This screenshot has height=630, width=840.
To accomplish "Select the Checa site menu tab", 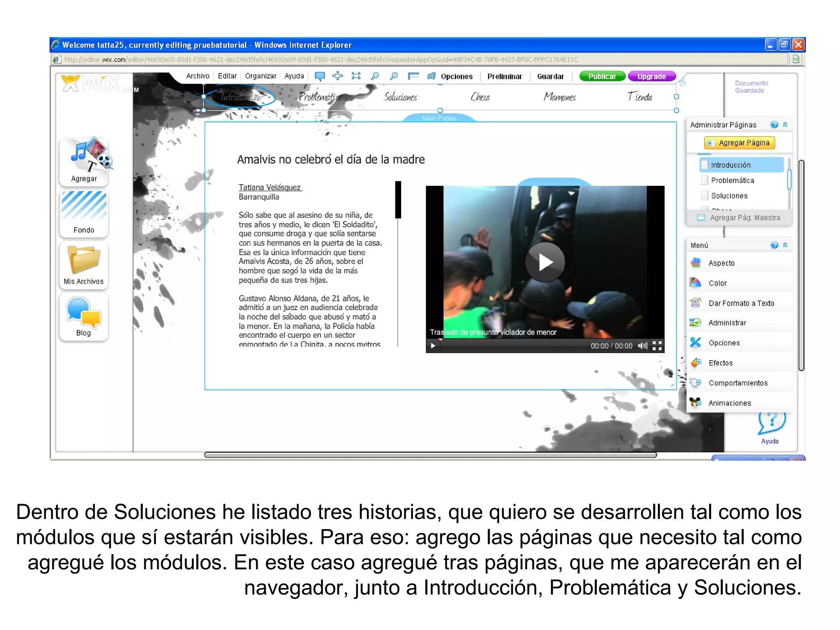I will pos(480,97).
